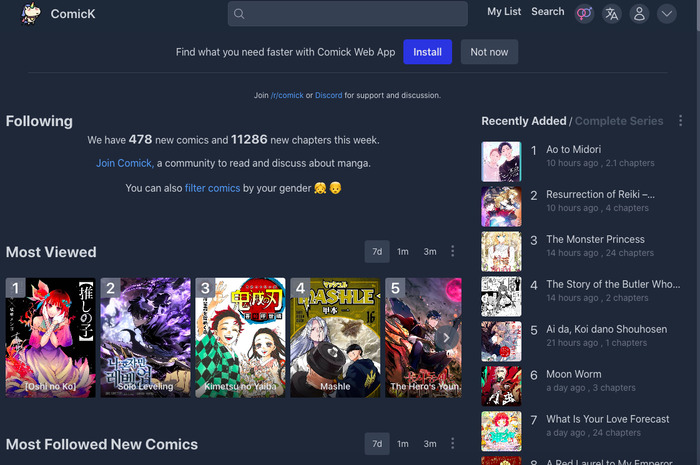Open Oshi no Ko cover
Image resolution: width=700 pixels, height=465 pixels.
pos(50,337)
